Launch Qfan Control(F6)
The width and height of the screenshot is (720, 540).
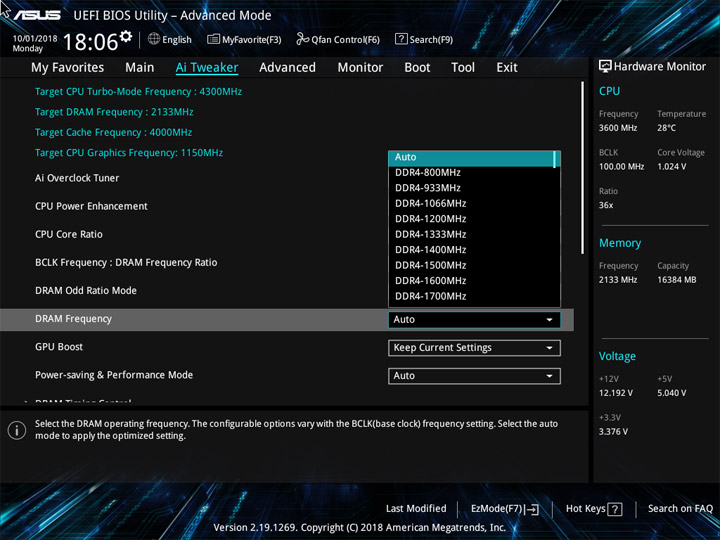[338, 39]
